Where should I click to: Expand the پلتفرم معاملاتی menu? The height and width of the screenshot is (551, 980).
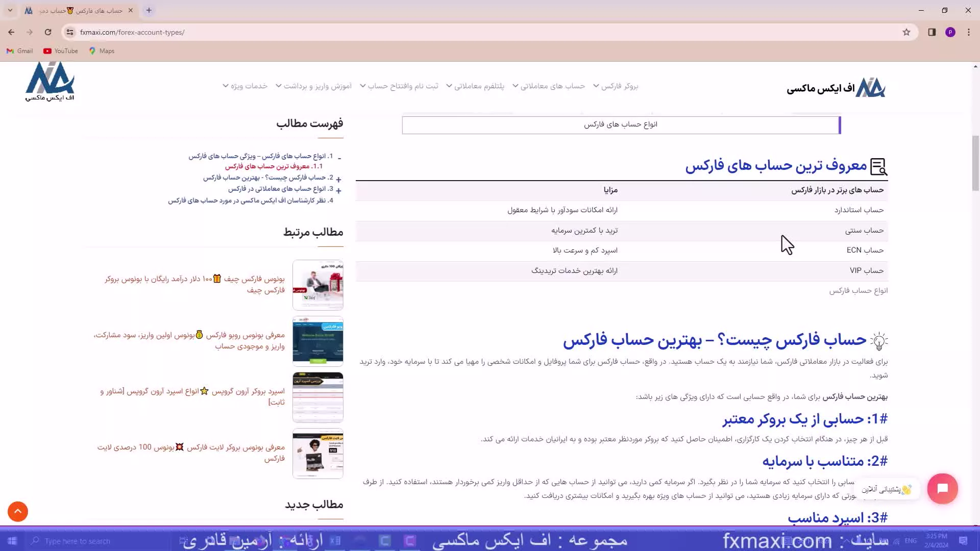[475, 86]
